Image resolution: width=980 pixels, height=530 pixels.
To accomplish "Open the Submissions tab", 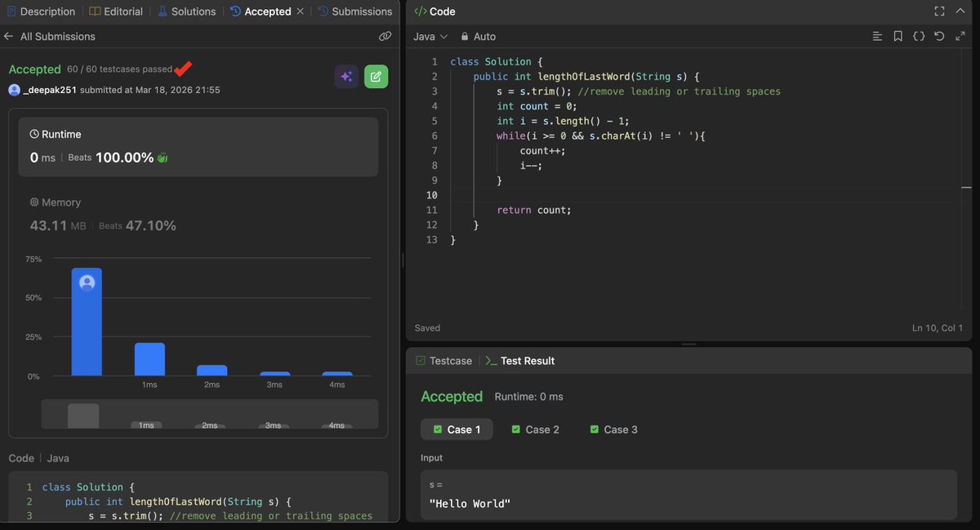I will tap(355, 11).
